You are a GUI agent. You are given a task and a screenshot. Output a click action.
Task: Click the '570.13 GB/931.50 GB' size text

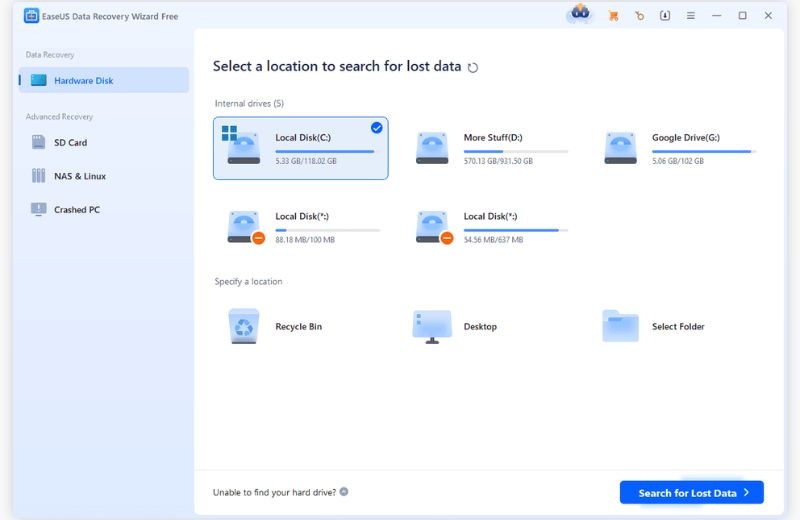click(498, 161)
